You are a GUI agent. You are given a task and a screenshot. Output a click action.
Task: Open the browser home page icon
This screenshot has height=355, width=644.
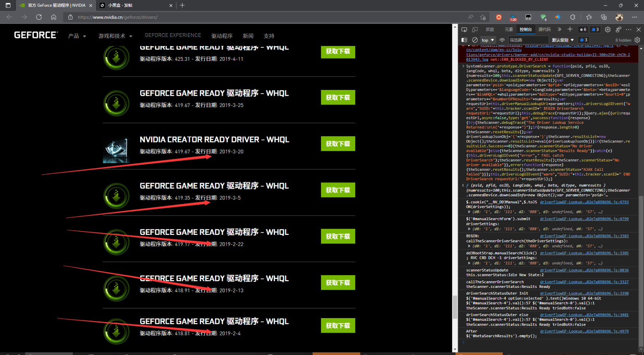tap(54, 17)
